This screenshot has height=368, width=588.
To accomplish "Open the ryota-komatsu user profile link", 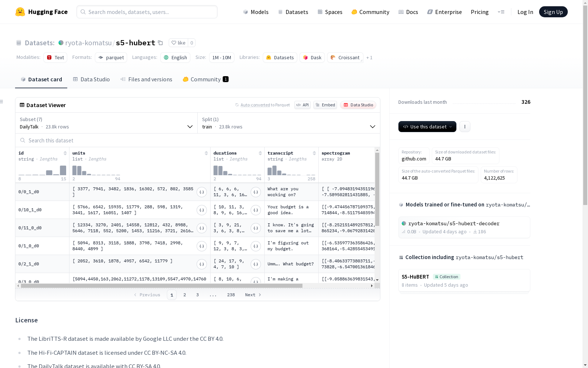I will [x=88, y=43].
